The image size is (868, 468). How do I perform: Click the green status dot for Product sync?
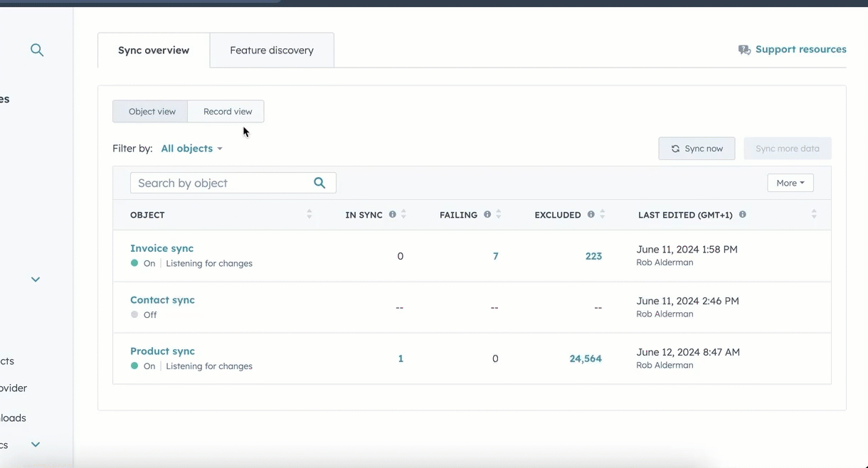point(134,366)
